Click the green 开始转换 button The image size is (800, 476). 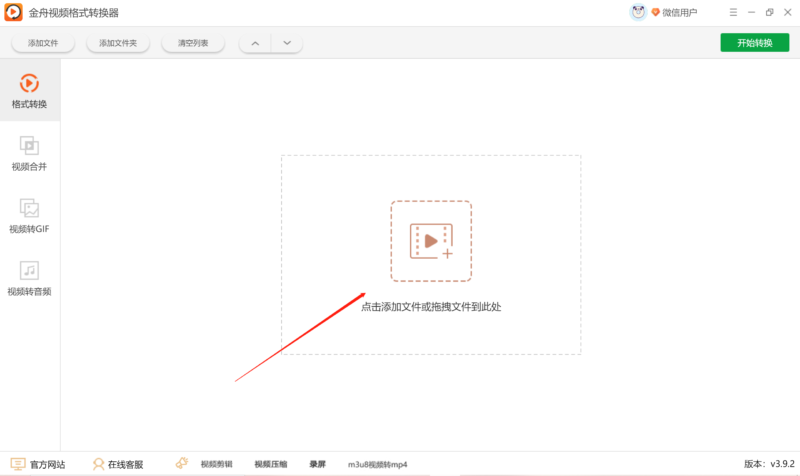point(754,43)
